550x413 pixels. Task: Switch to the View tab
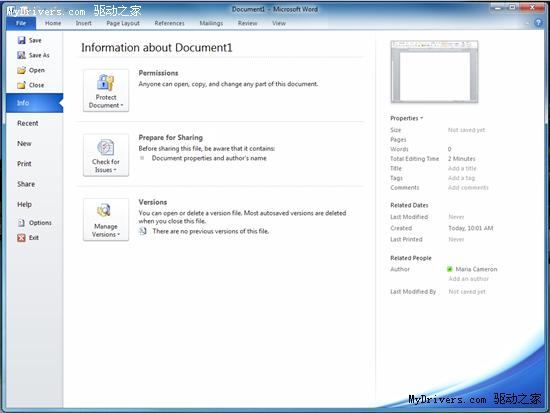[x=279, y=23]
